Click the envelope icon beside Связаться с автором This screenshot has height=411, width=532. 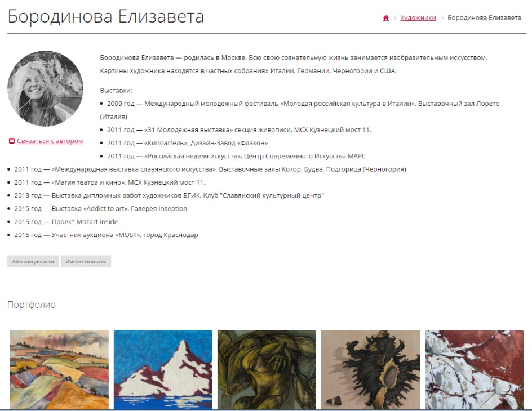click(12, 141)
